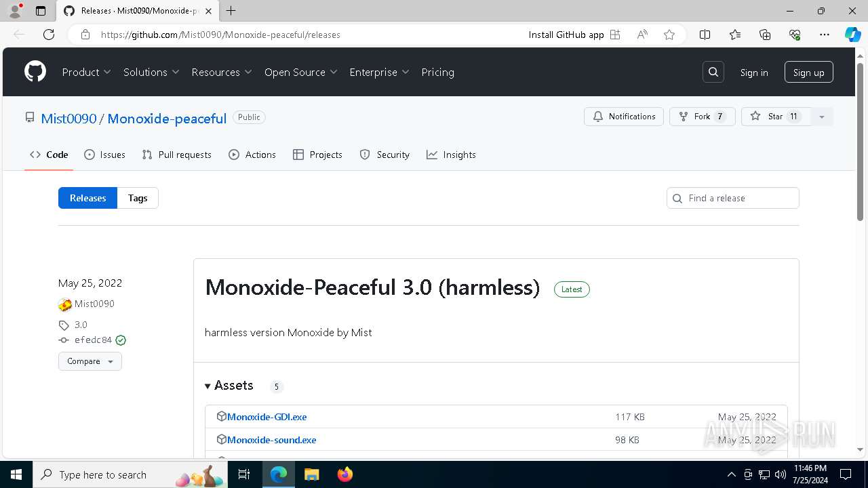Open the Favorites list icon

(x=735, y=35)
